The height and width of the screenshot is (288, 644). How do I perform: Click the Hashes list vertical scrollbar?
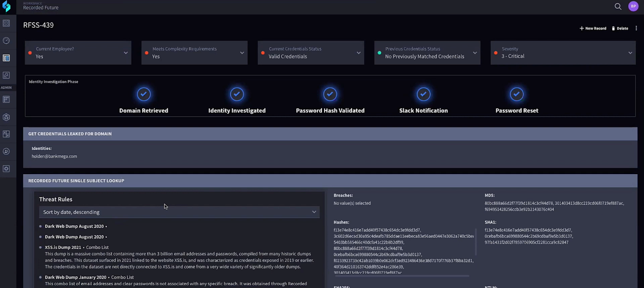point(476,241)
